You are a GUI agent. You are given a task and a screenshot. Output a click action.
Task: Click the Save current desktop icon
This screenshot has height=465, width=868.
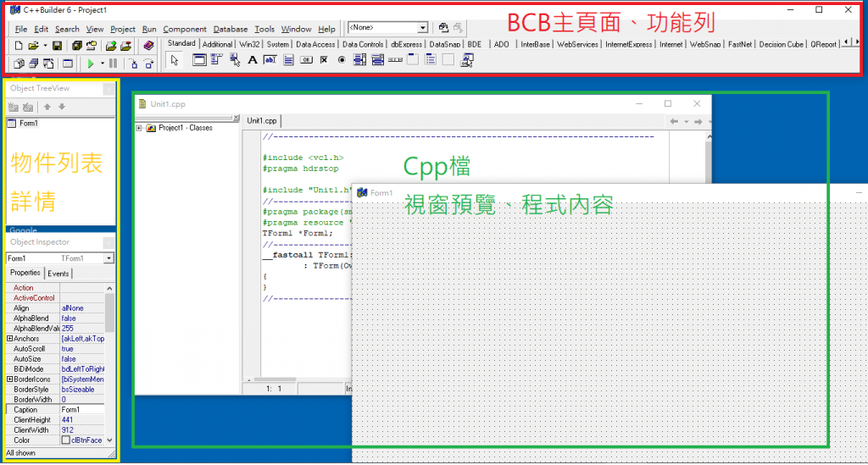tap(443, 27)
